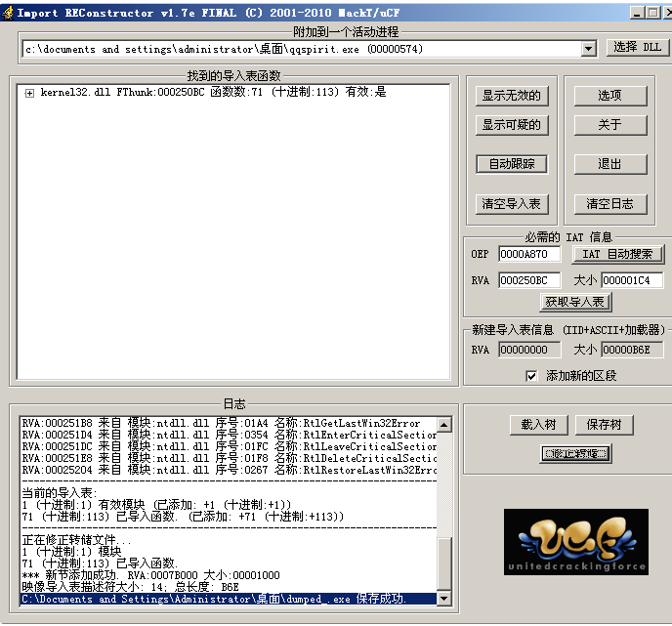672x626 pixels.
Task: Maximize the Import REConstructor window
Action: pyautogui.click(x=652, y=13)
